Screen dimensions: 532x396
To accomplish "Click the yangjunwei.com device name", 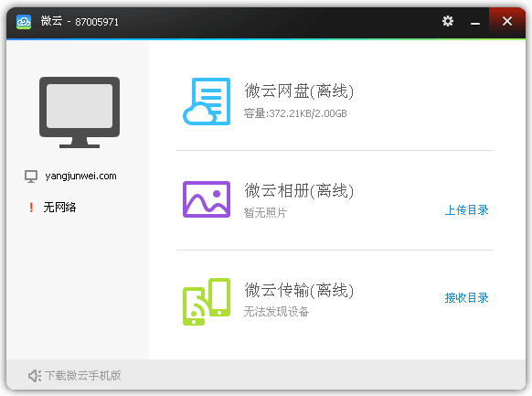I will point(80,177).
